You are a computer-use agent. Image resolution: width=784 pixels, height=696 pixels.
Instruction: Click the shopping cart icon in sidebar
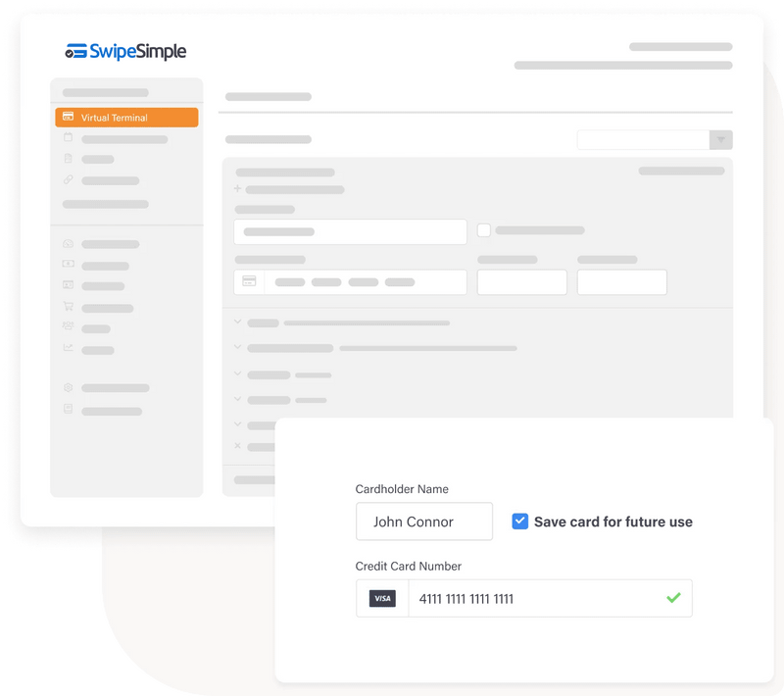click(x=69, y=306)
